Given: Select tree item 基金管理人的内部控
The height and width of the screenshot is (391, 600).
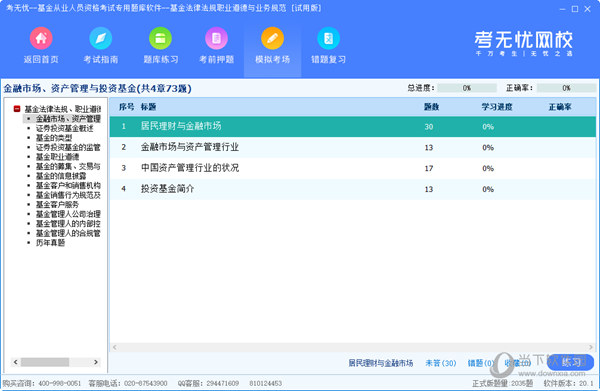Looking at the screenshot, I should pos(68,224).
